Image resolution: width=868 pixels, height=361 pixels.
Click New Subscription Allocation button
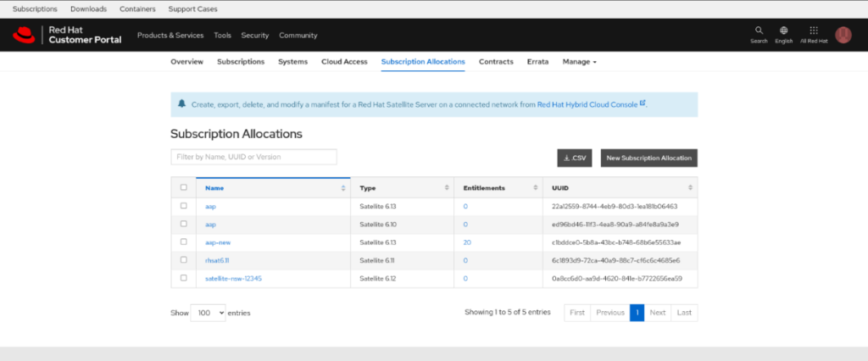(x=648, y=158)
